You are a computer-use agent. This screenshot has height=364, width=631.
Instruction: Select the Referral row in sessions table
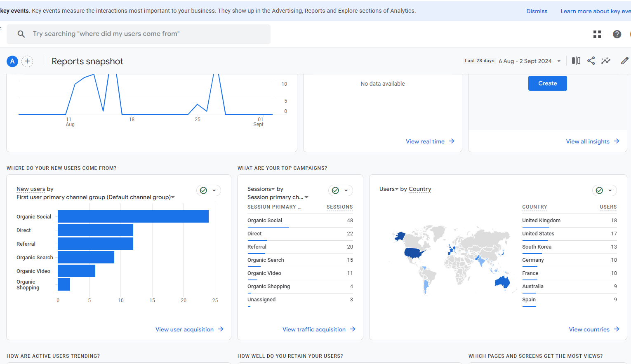(300, 247)
